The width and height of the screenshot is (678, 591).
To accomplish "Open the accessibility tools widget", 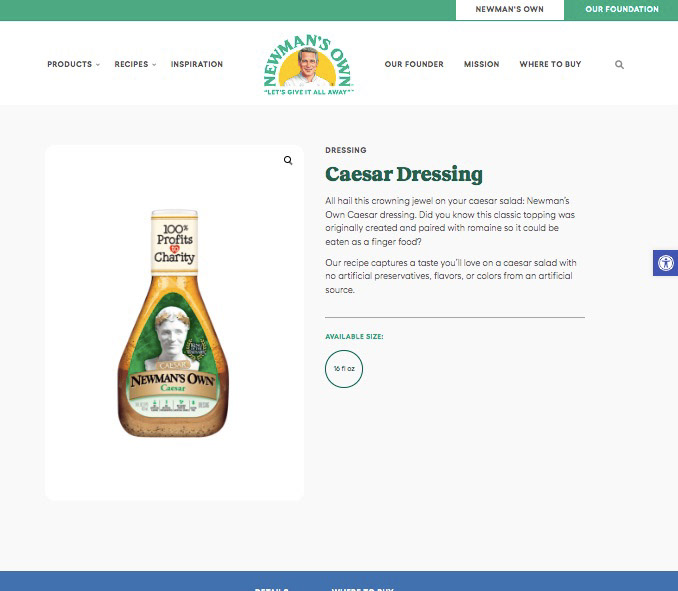I will click(x=665, y=262).
